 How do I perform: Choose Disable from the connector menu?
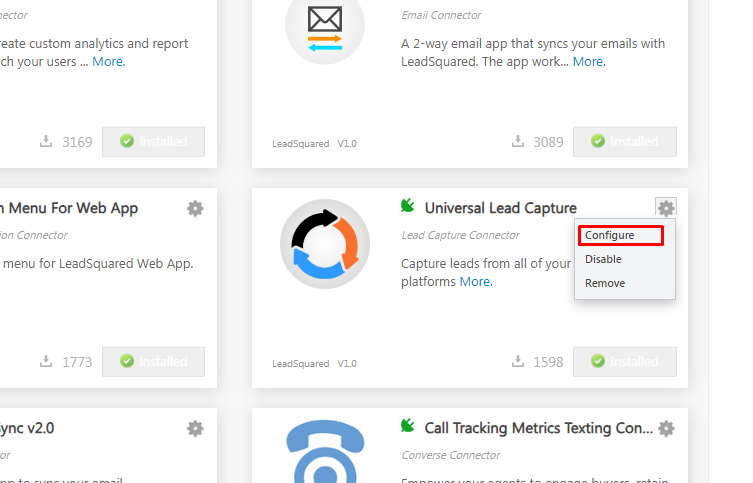(603, 259)
